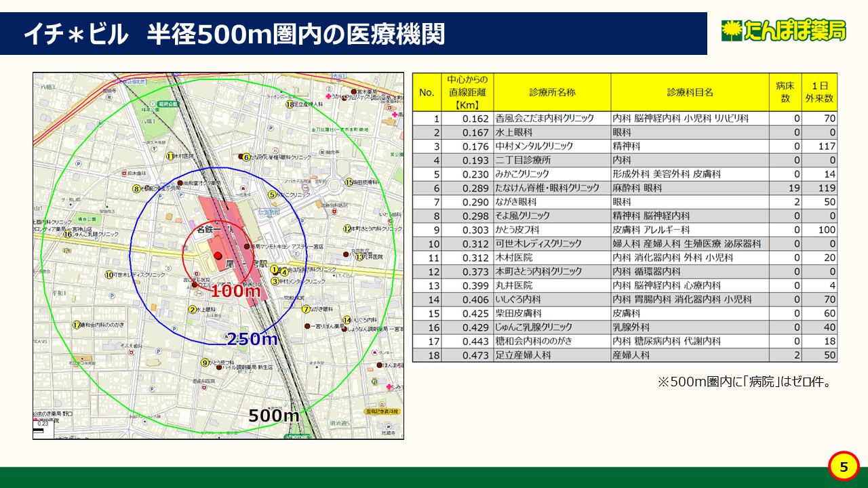Screen dimensions: 868x488
Task: Select map marker 10 for 可世木レディスクリニック
Action: (x=108, y=275)
